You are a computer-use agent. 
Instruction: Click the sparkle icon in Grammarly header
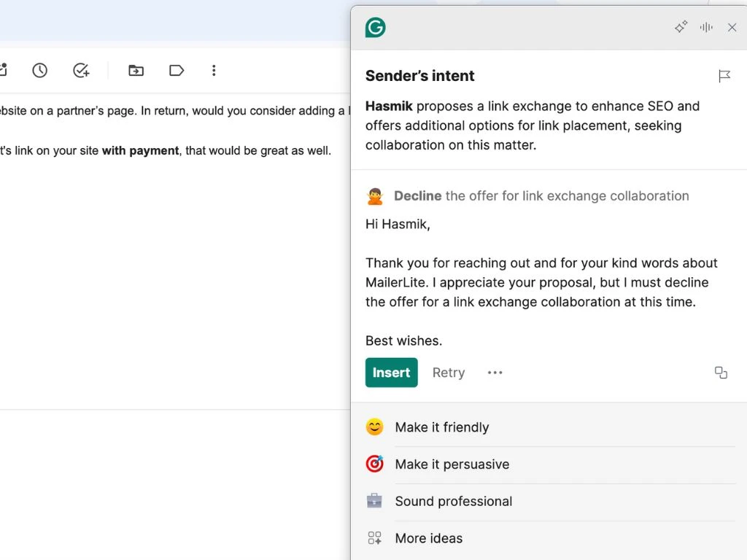click(x=681, y=28)
